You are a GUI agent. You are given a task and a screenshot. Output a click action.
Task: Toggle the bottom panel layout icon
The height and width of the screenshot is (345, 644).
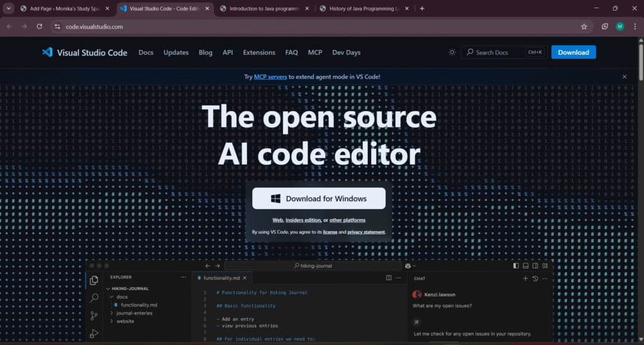tap(526, 266)
